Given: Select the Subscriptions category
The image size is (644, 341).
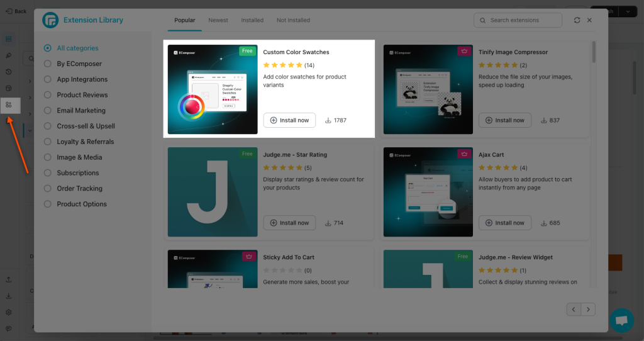Looking at the screenshot, I should (71, 173).
